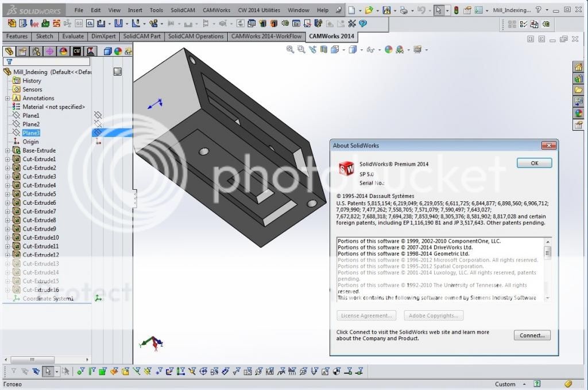Click the Edit Appearance color sphere icon
This screenshot has height=390, width=588.
coord(389,50)
